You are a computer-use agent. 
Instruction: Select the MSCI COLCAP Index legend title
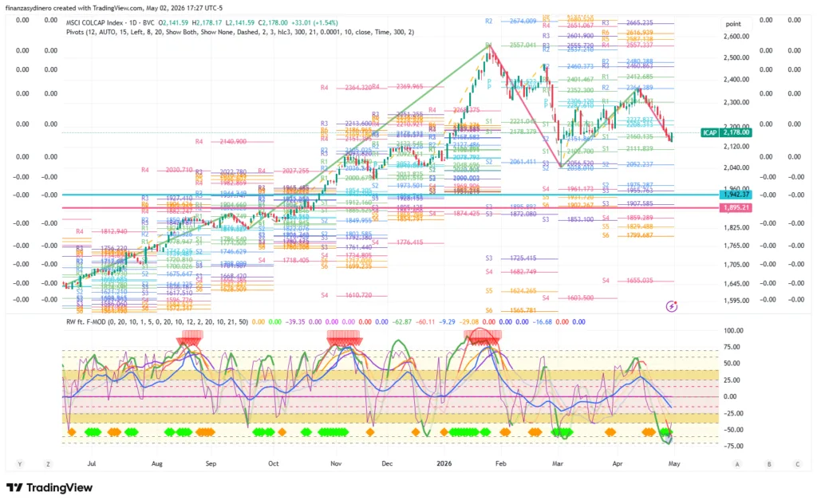click(110, 23)
